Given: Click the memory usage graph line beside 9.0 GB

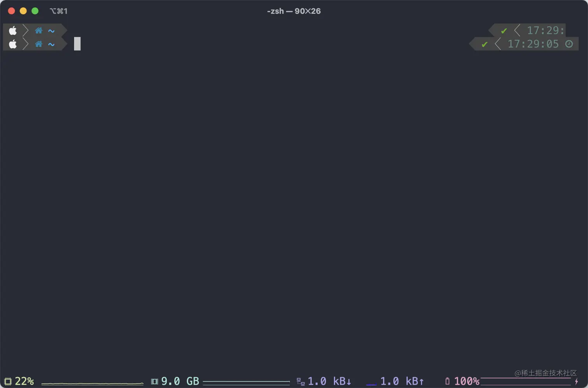Looking at the screenshot, I should click(x=246, y=382).
